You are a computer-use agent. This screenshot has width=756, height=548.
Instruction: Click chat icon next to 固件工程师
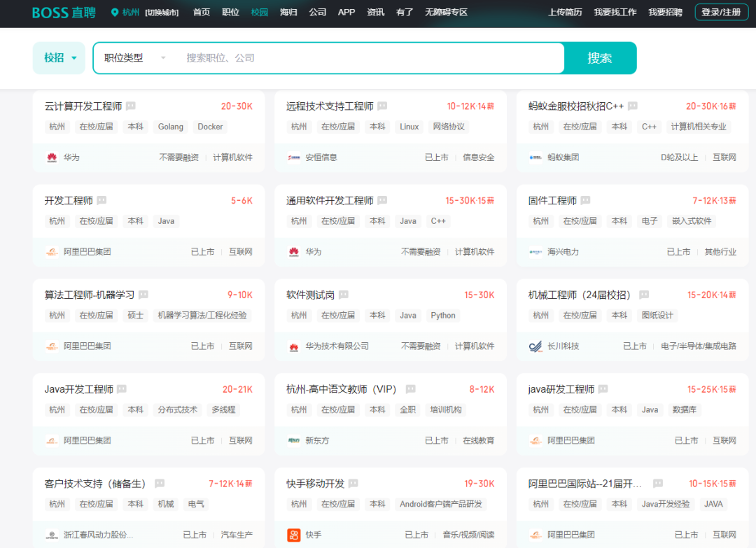coord(585,200)
